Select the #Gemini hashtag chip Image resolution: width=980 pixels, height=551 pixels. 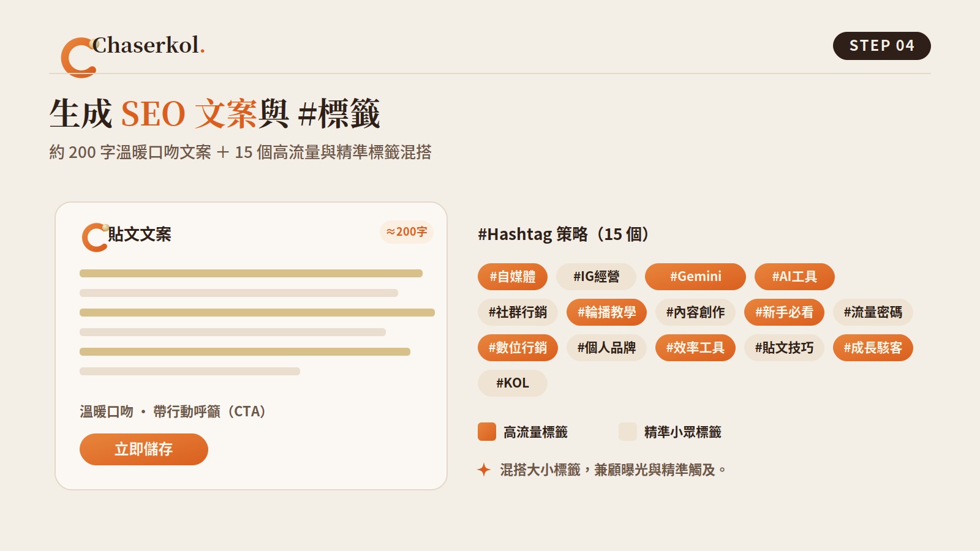(x=695, y=277)
